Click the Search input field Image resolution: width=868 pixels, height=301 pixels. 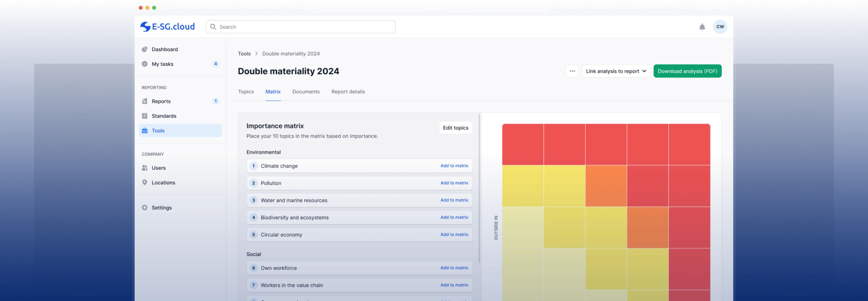point(301,27)
